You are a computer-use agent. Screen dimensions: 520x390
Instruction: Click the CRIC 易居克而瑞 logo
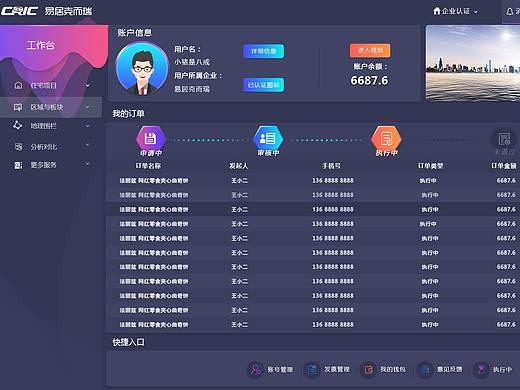tap(46, 11)
